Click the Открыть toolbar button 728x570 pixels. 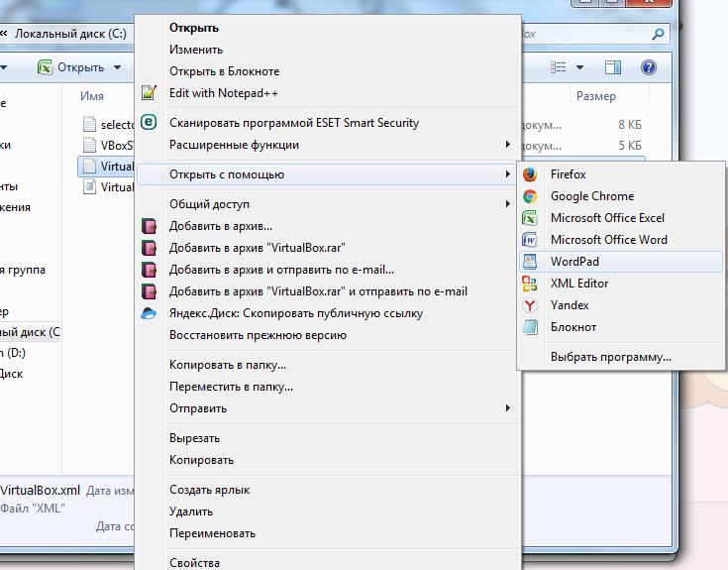[x=80, y=67]
